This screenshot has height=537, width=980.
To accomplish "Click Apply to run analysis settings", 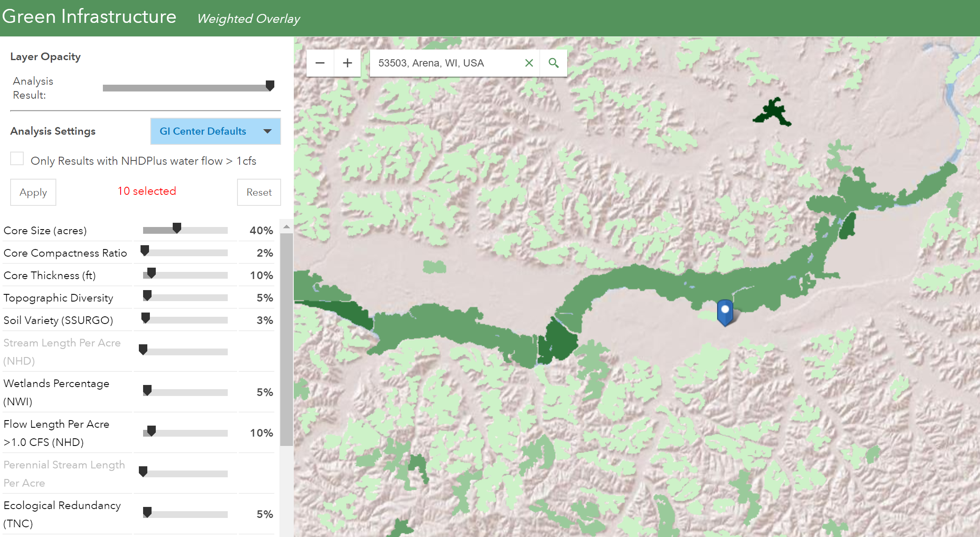I will coord(32,192).
